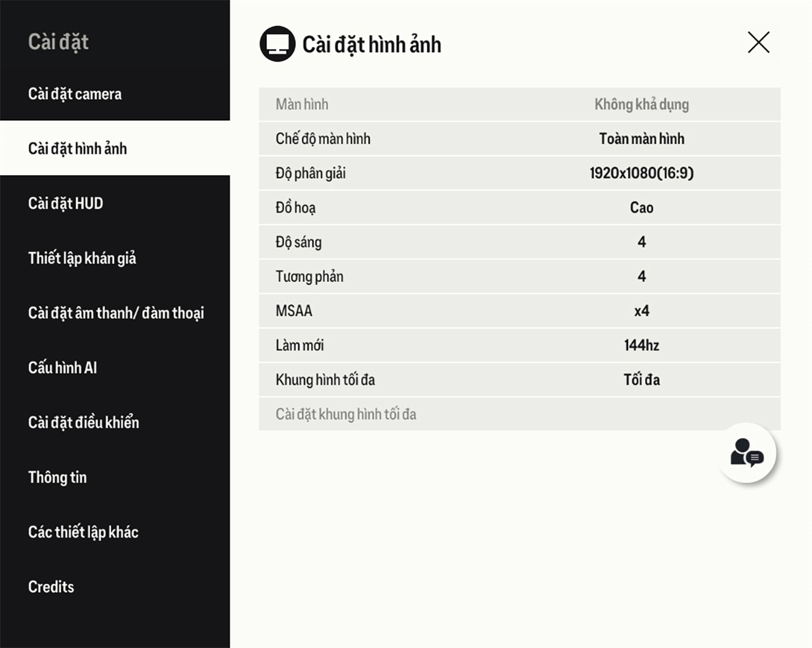Open Các thiết lập khác
The width and height of the screenshot is (812, 648).
tap(83, 532)
